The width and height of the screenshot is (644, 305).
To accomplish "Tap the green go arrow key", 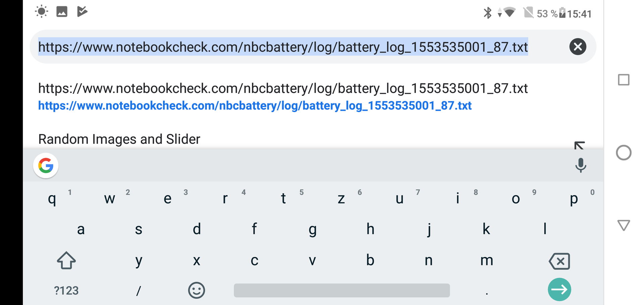I will point(559,289).
